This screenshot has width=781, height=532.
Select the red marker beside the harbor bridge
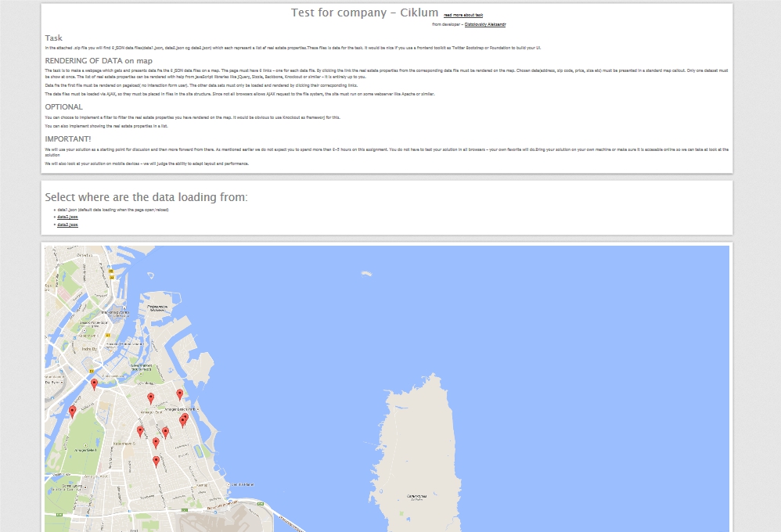pos(94,384)
